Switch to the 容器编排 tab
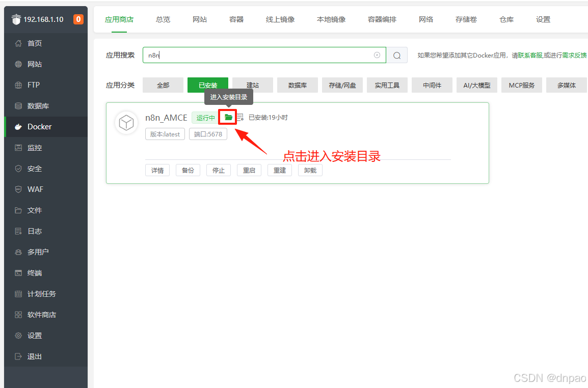Screen dimensions: 588x388 382,19
